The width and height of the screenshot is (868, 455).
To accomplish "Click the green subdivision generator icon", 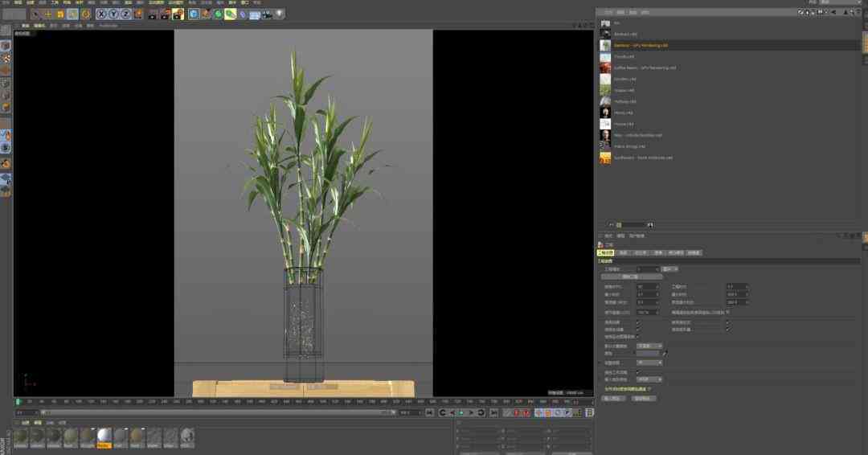I will pos(218,14).
